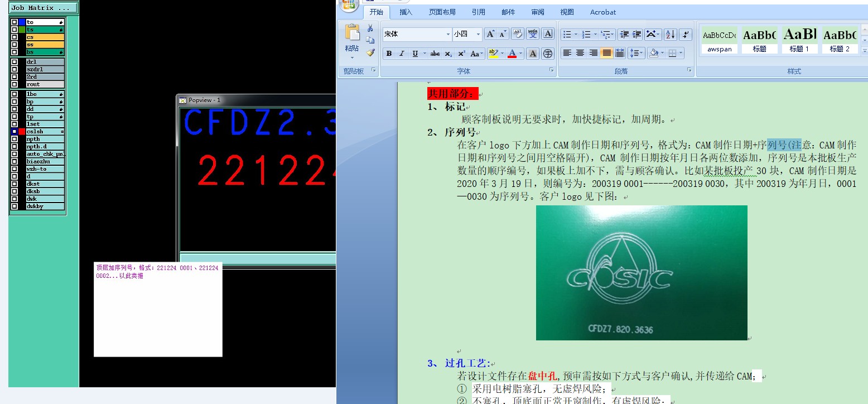Click the Job Matrix button

point(44,8)
